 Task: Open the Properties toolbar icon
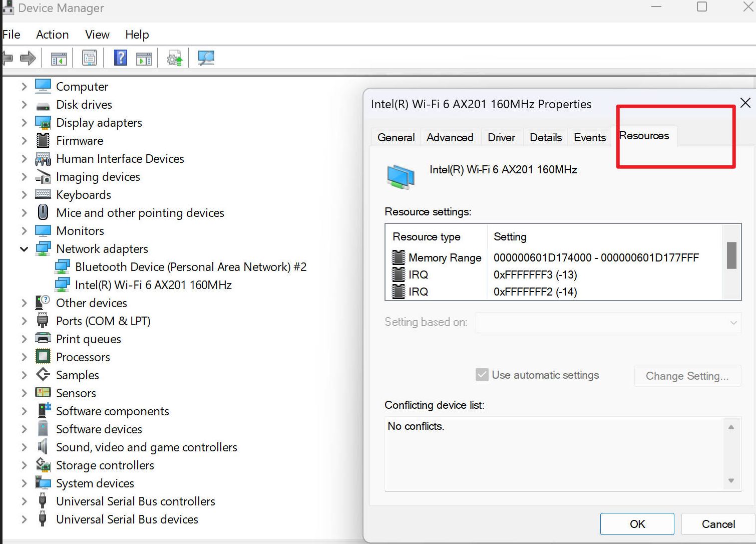pos(89,58)
